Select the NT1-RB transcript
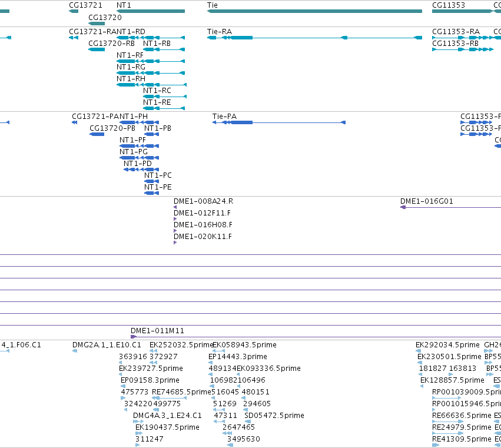 click(164, 49)
